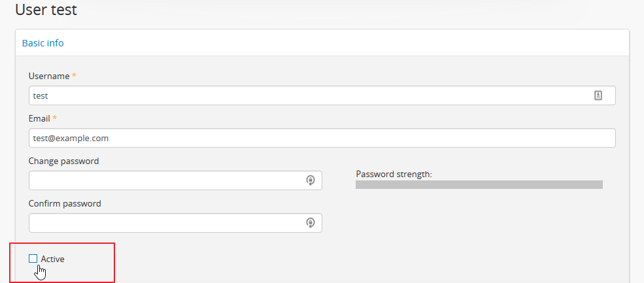Click the User test page heading
Image resolution: width=644 pixels, height=283 pixels.
(x=46, y=10)
